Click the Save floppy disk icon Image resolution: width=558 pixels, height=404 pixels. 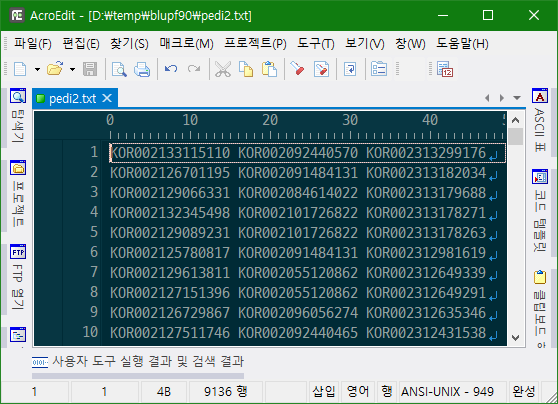[90, 69]
